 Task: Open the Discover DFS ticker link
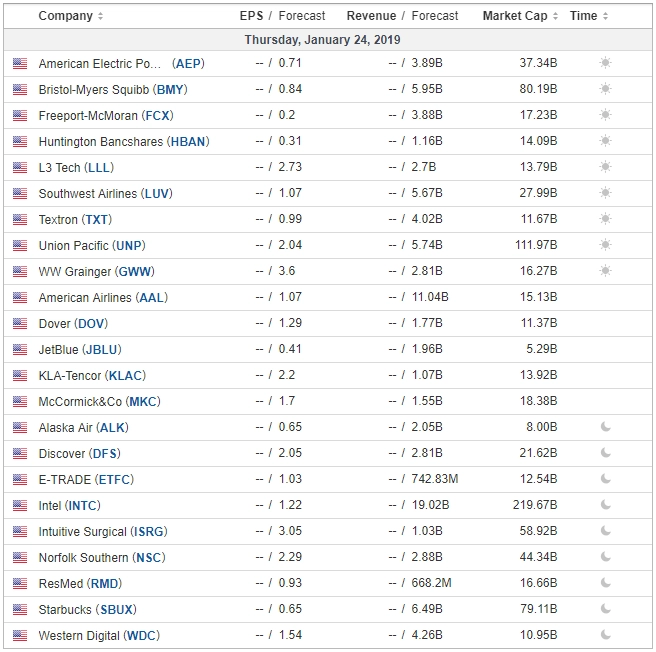(105, 454)
